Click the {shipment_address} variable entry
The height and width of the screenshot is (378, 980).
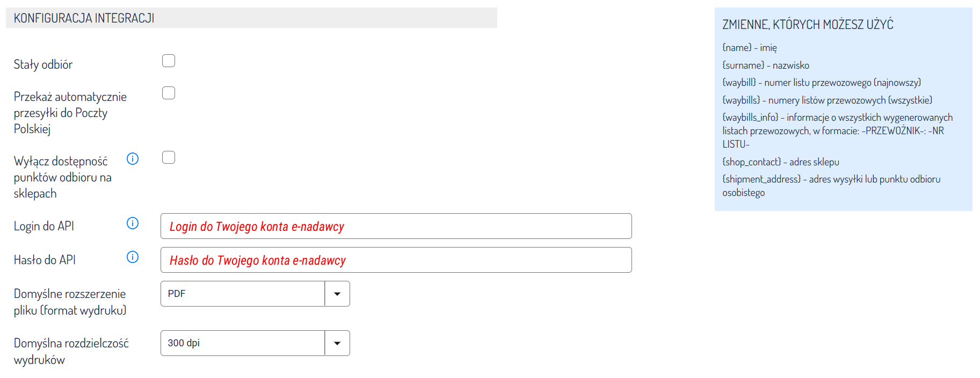(831, 179)
